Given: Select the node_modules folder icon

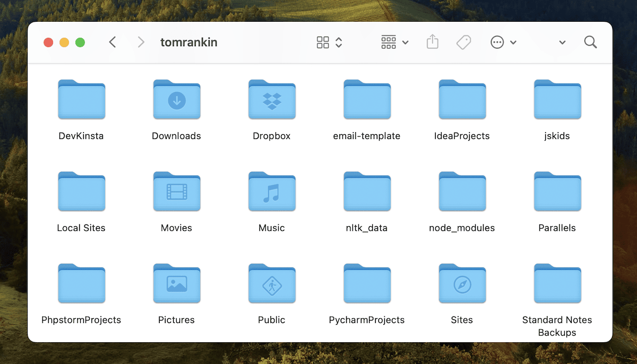Looking at the screenshot, I should coord(462,191).
